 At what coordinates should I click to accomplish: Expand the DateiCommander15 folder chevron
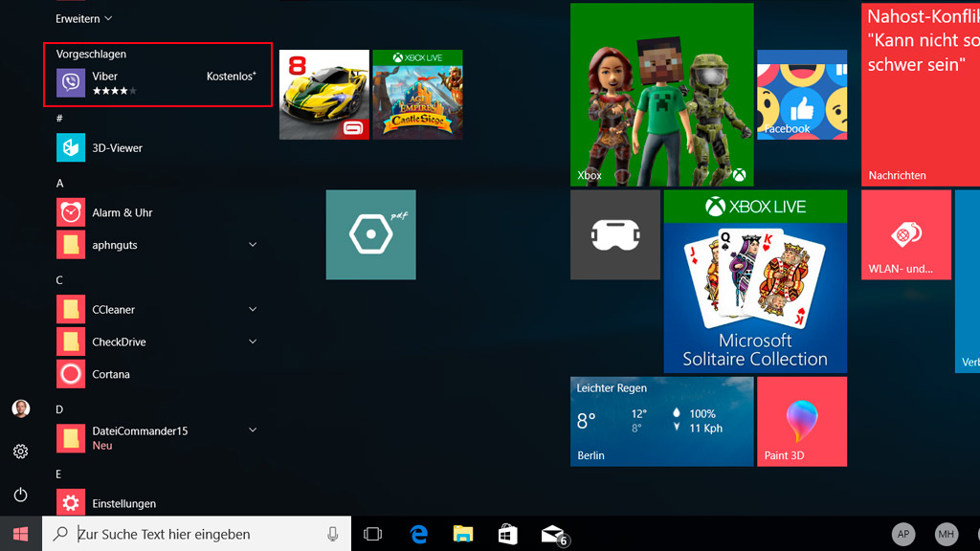click(253, 430)
